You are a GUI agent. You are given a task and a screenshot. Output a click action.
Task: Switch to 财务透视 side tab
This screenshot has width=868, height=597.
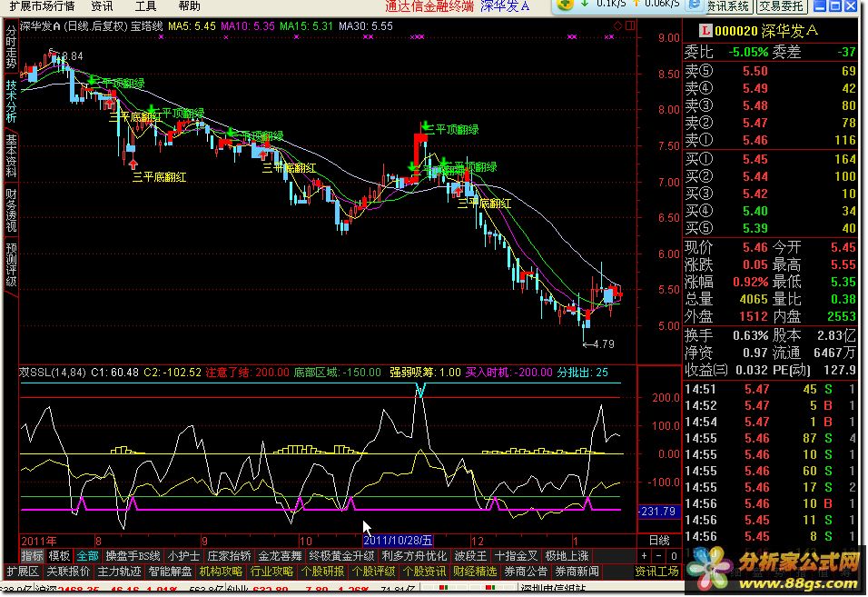coord(11,210)
